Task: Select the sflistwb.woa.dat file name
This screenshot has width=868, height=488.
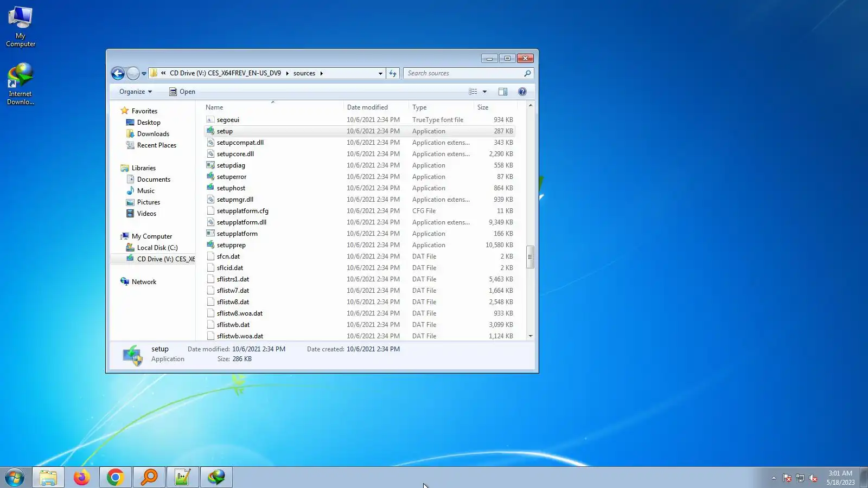Action: tap(240, 336)
